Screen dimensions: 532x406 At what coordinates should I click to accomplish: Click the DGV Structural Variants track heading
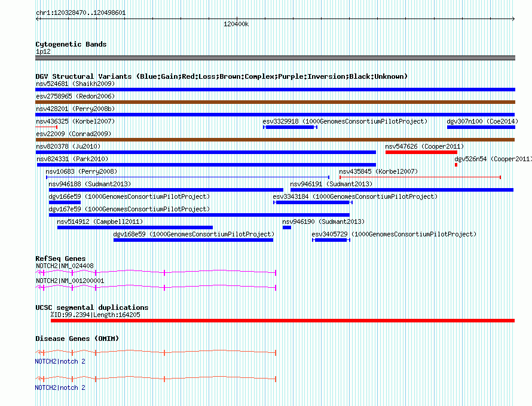click(x=222, y=76)
